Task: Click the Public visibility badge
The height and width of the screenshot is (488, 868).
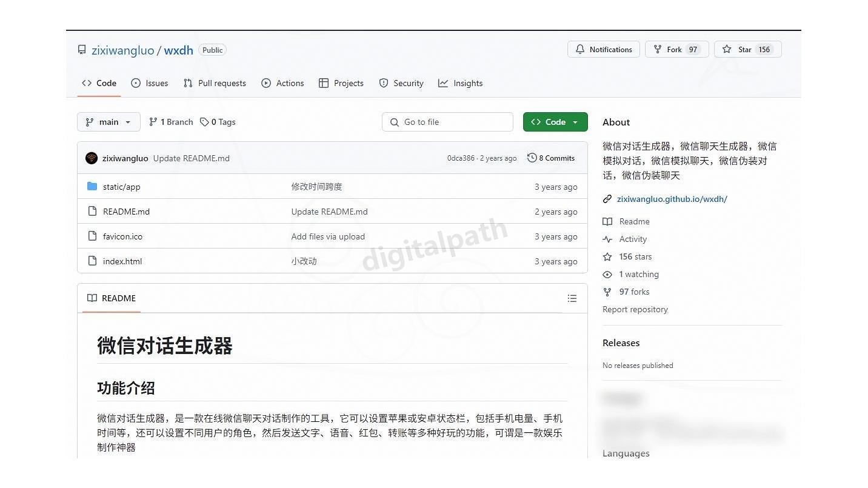Action: point(212,50)
